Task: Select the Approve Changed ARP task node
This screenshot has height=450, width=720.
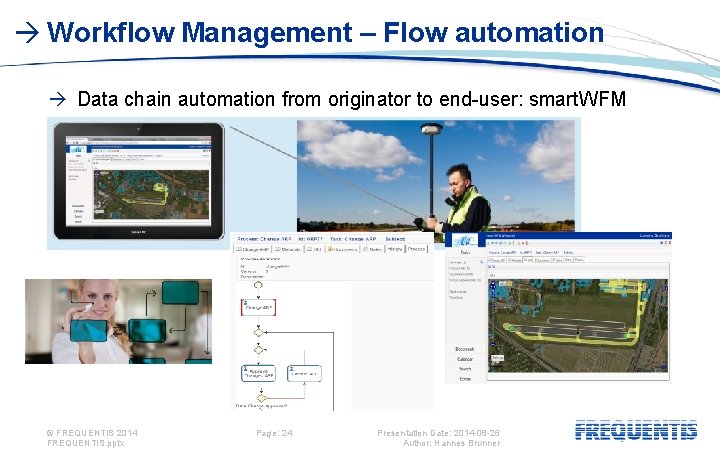Action: (258, 373)
